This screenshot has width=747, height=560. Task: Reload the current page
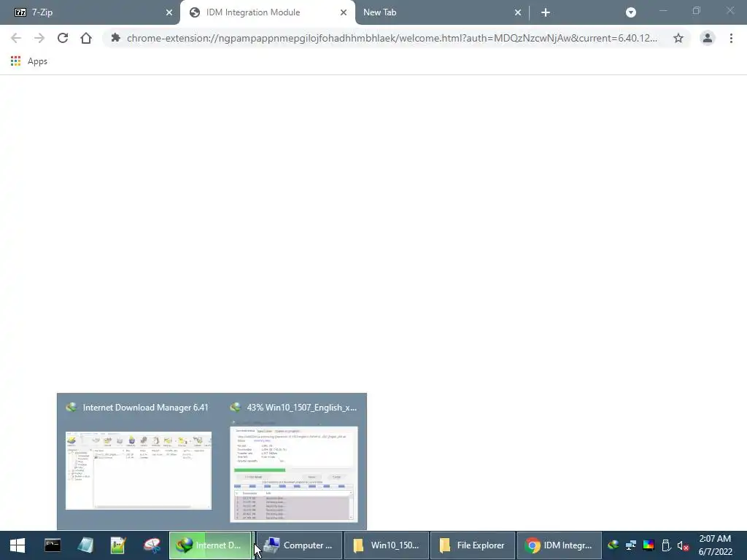click(x=63, y=38)
